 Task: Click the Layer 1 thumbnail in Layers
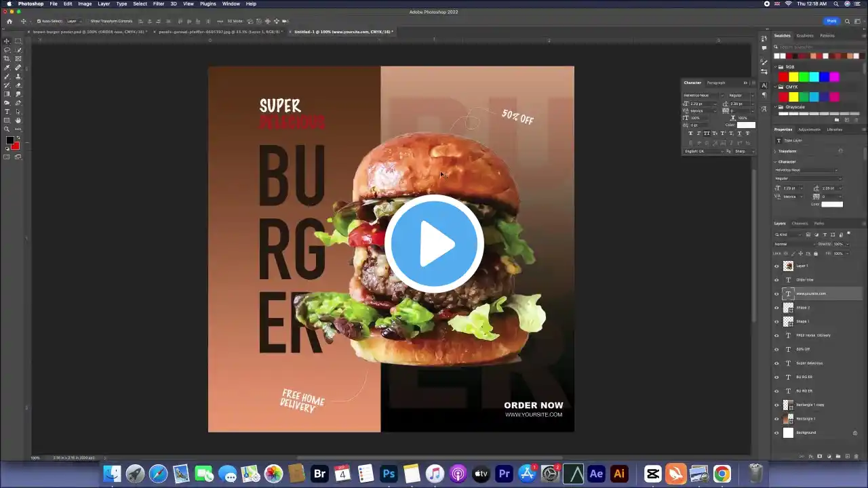click(x=788, y=266)
